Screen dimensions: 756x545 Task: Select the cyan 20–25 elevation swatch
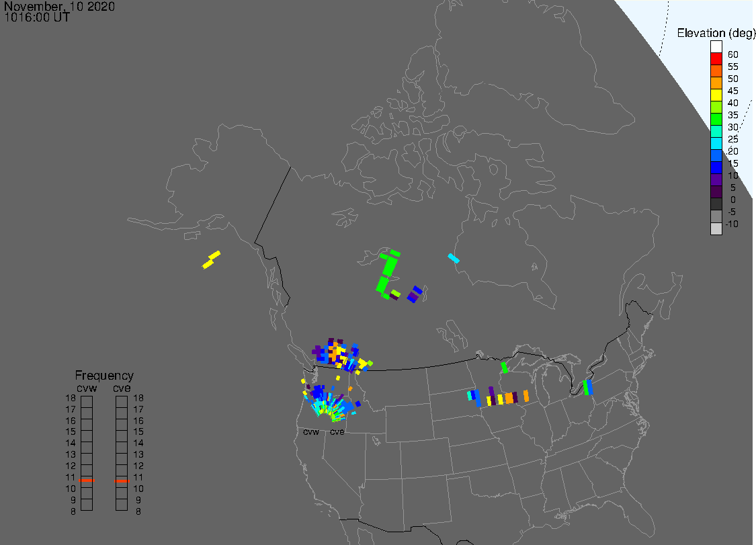click(x=716, y=144)
